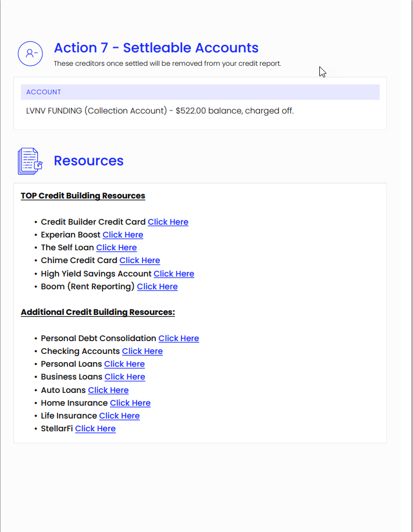The image size is (413, 532).
Task: Open the Experian Boost Click Here link
Action: [x=123, y=235]
